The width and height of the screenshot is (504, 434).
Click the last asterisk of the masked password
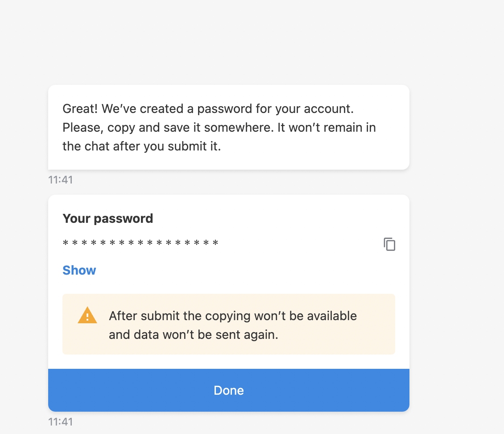216,242
